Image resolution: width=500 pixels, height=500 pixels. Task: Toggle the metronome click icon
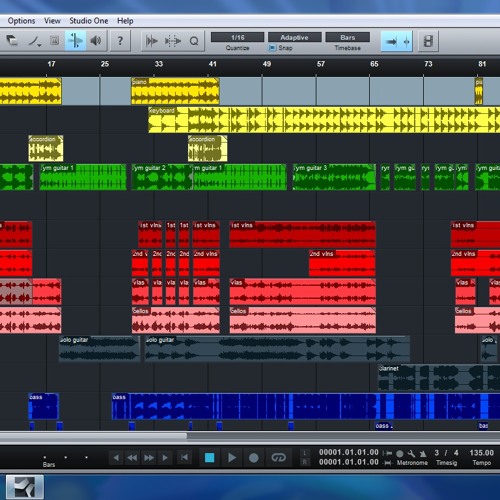423,453
